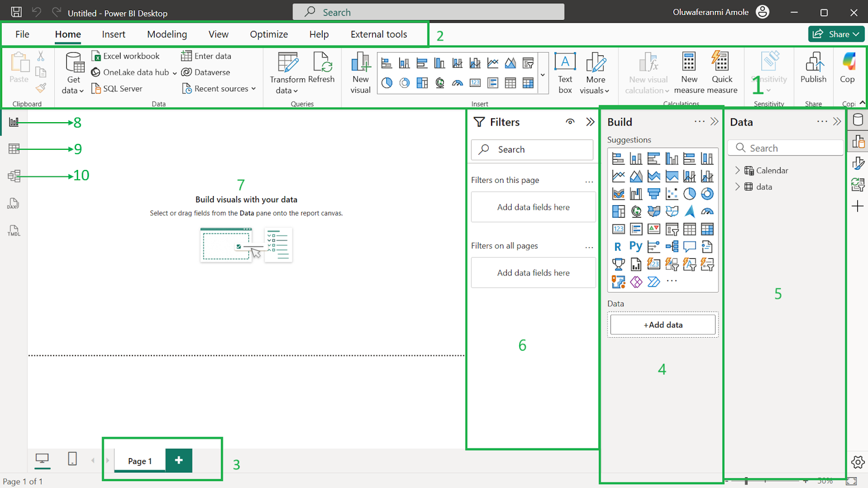868x488 pixels.
Task: Connect to SQL Server source
Action: coord(117,88)
